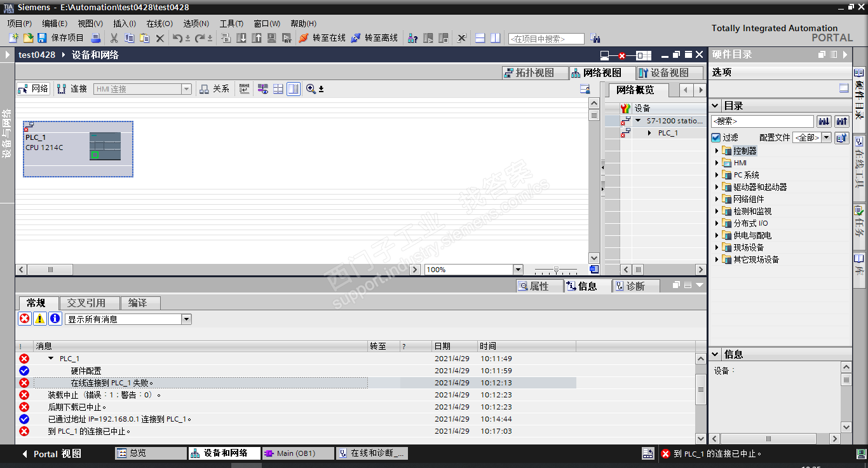Open the 100% zoom level dropdown

click(x=518, y=270)
